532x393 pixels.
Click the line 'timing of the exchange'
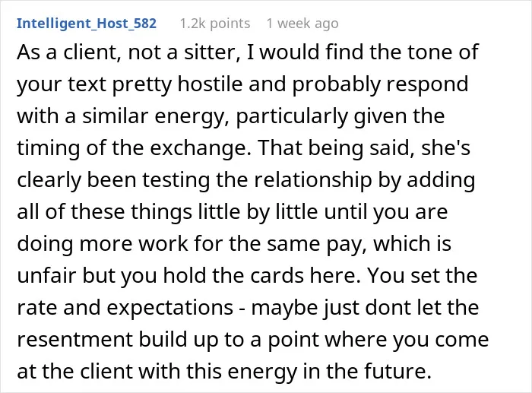[135, 148]
